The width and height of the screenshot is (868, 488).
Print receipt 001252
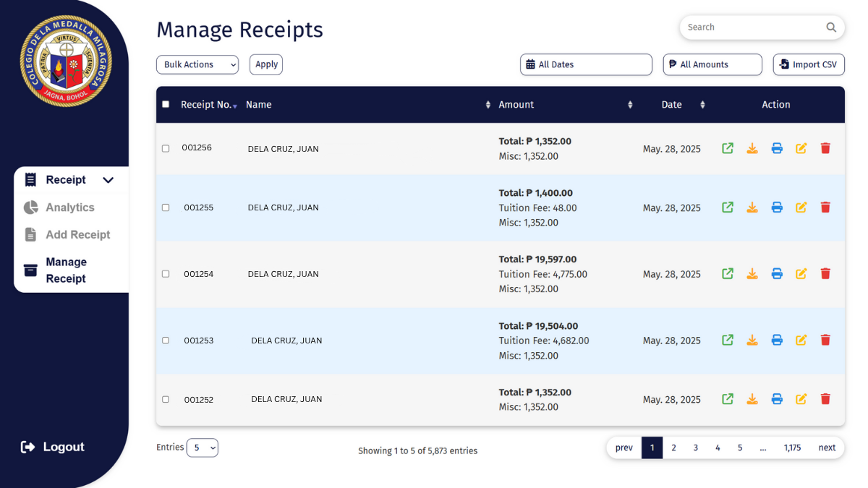coord(777,399)
